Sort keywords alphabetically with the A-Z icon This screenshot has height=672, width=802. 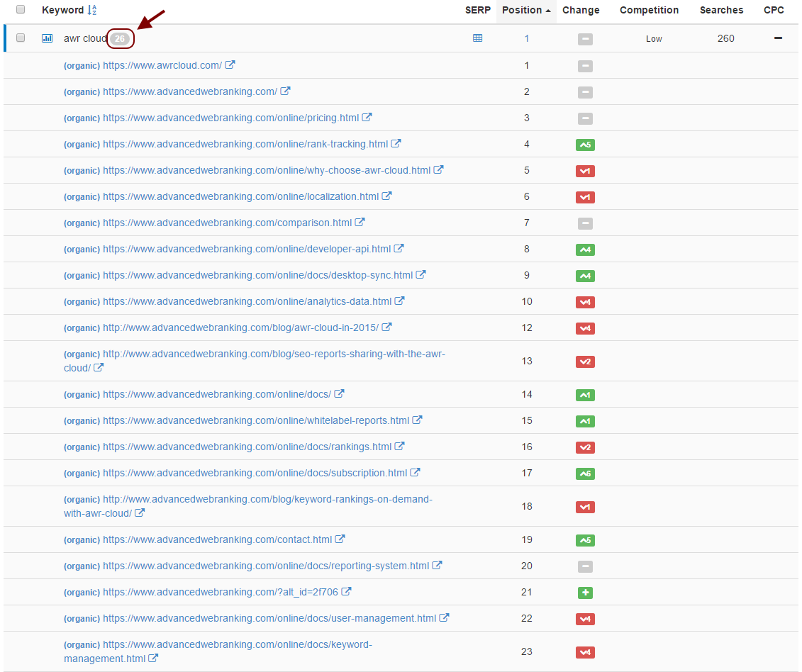(x=92, y=10)
